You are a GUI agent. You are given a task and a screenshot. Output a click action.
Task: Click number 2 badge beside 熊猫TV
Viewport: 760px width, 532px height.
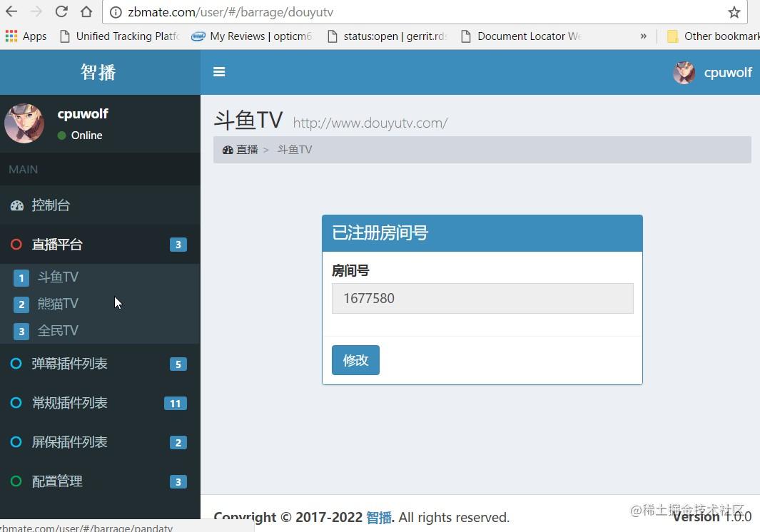click(x=21, y=305)
